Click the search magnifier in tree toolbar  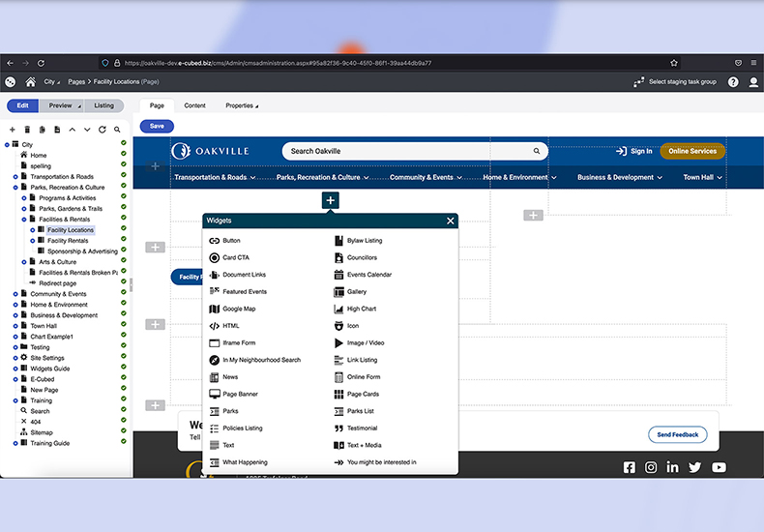(x=117, y=130)
